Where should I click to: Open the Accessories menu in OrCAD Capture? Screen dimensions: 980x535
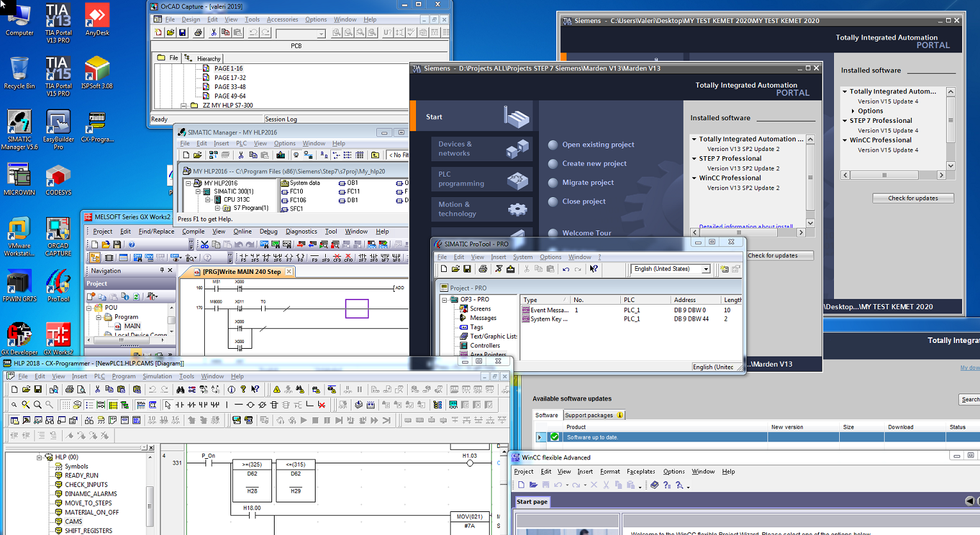282,20
